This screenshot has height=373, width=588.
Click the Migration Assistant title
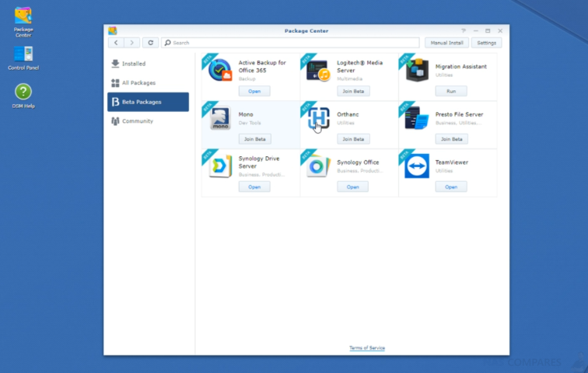pos(461,67)
